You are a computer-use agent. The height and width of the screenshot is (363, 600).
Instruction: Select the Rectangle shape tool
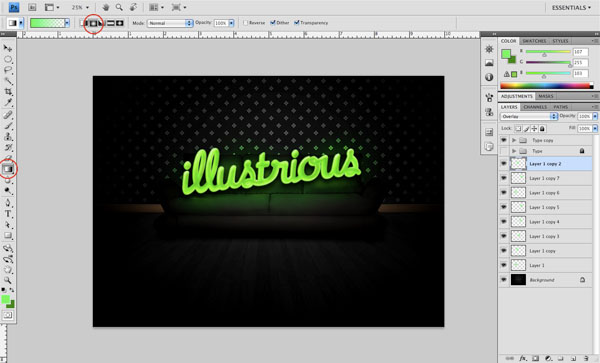click(x=8, y=236)
